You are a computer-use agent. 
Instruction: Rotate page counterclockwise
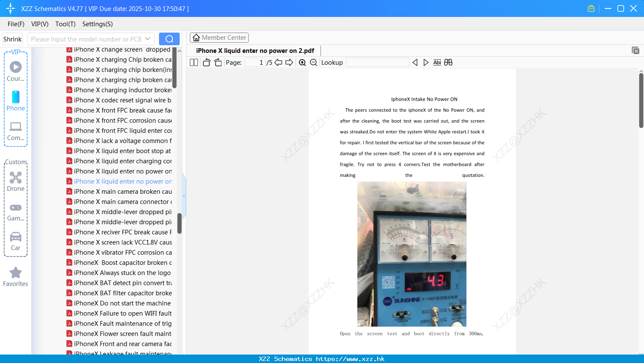tap(206, 62)
